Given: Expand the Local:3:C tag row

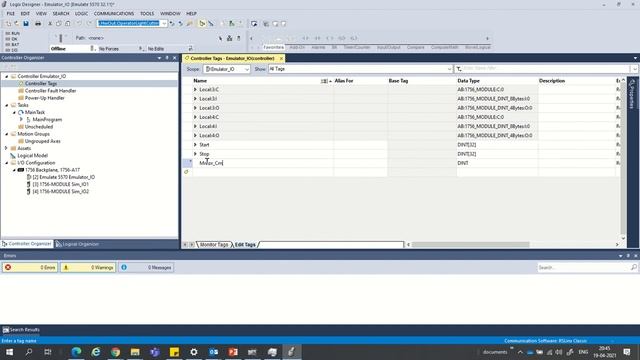Looking at the screenshot, I should (x=195, y=89).
